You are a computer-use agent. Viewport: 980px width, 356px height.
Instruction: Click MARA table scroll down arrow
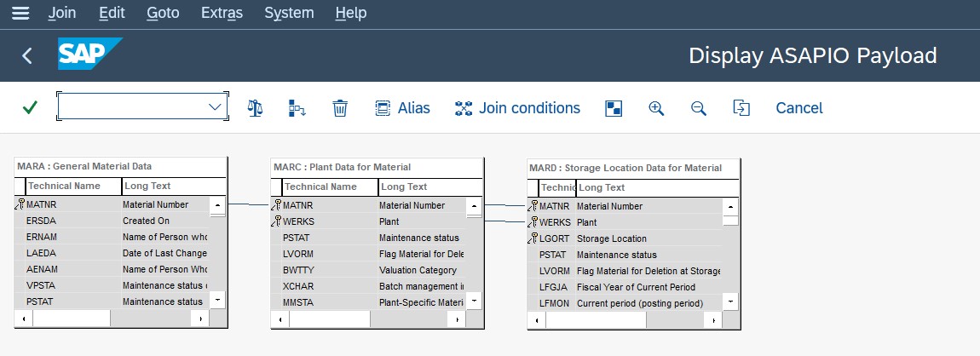(217, 301)
